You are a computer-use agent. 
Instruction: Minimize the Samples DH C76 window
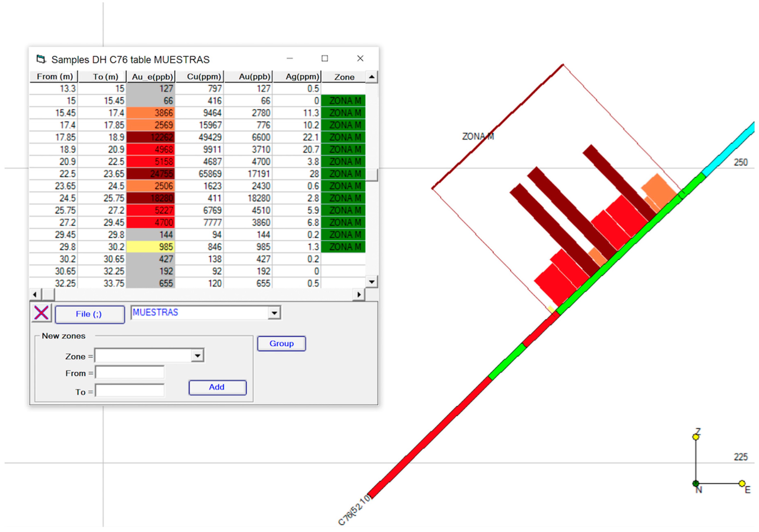point(290,59)
